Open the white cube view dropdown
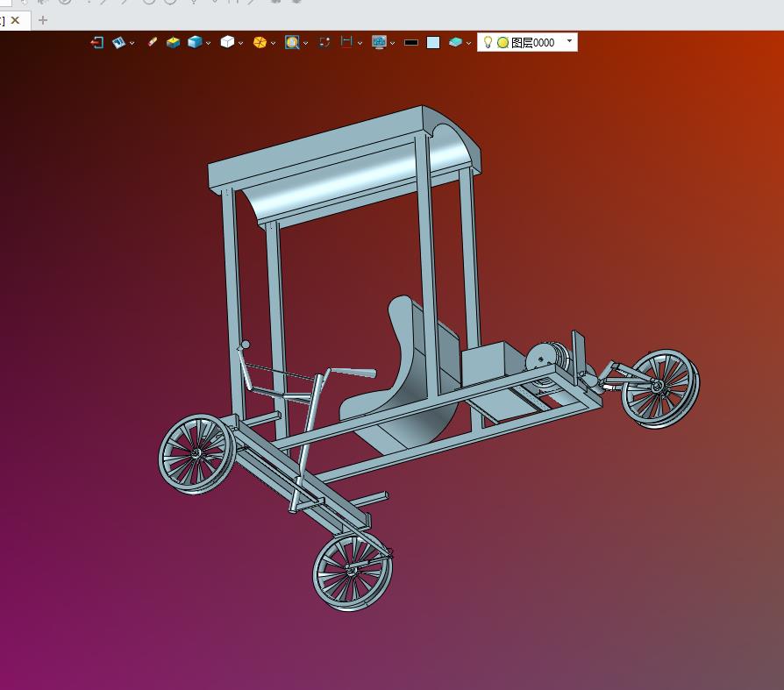784x690 pixels. coord(240,43)
